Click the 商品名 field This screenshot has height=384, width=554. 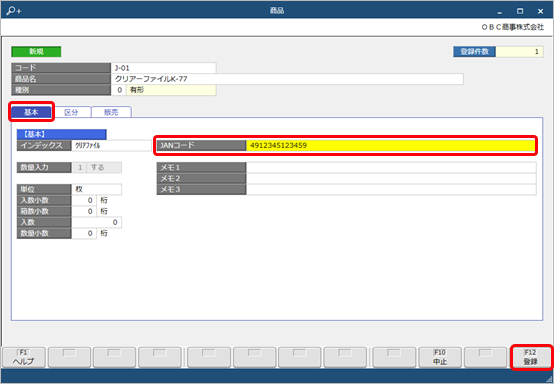tap(287, 79)
